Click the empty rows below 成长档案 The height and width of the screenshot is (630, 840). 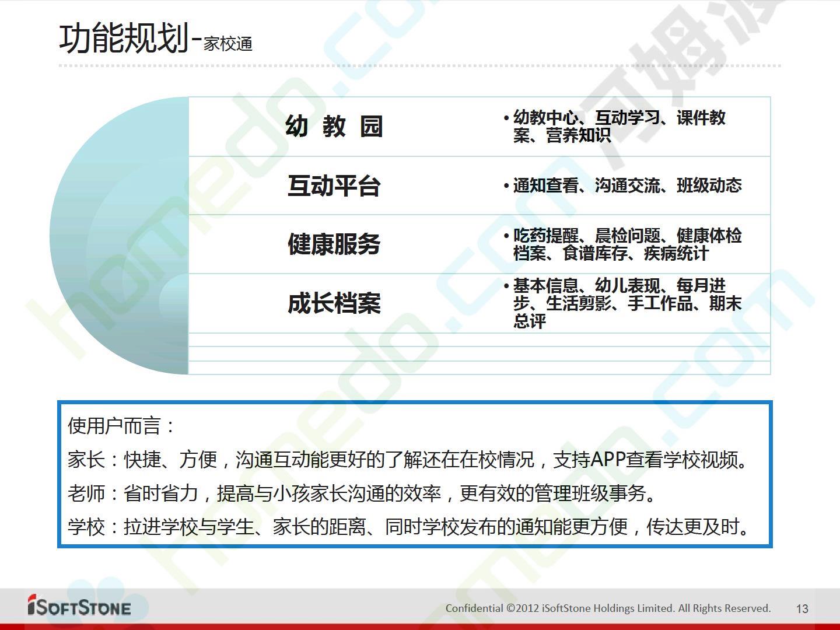pos(478,353)
